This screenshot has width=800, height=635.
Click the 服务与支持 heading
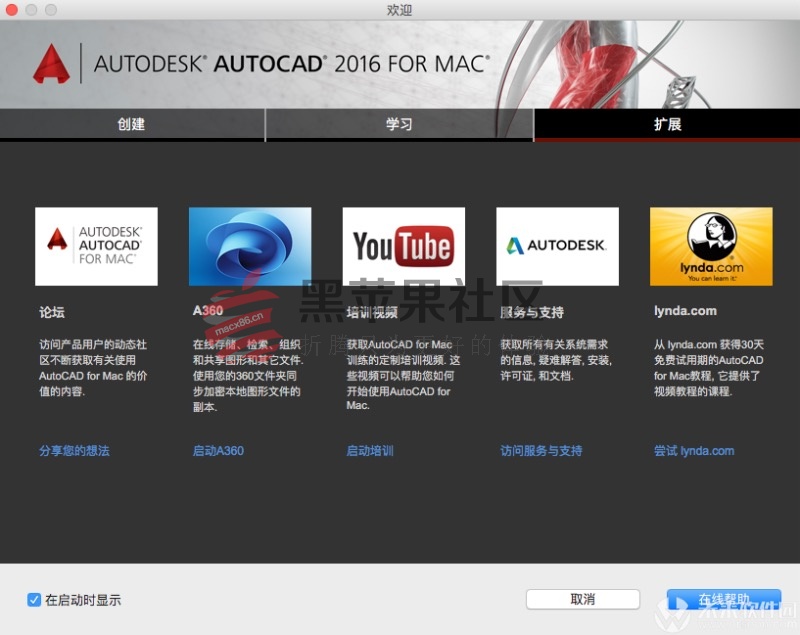coord(532,312)
